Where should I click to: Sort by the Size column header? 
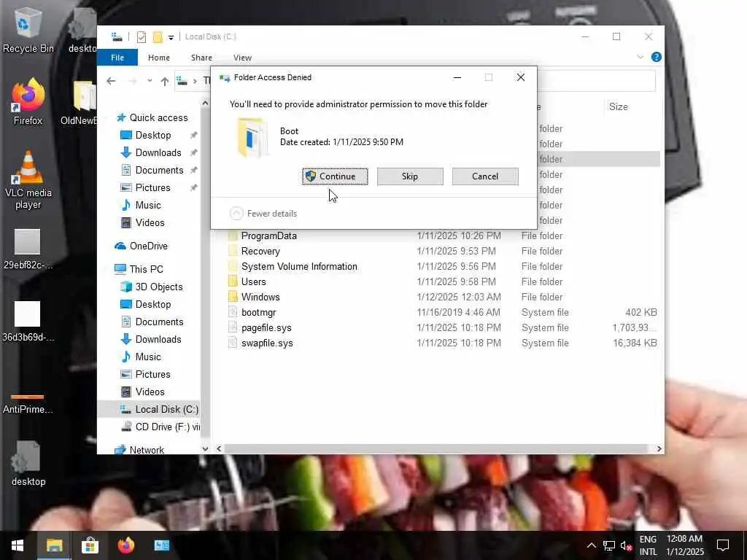pos(618,106)
